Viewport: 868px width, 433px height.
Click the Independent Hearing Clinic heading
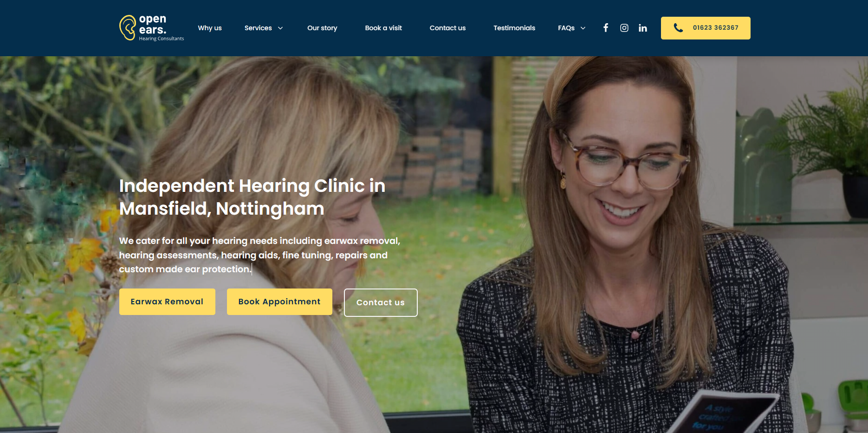pos(252,197)
